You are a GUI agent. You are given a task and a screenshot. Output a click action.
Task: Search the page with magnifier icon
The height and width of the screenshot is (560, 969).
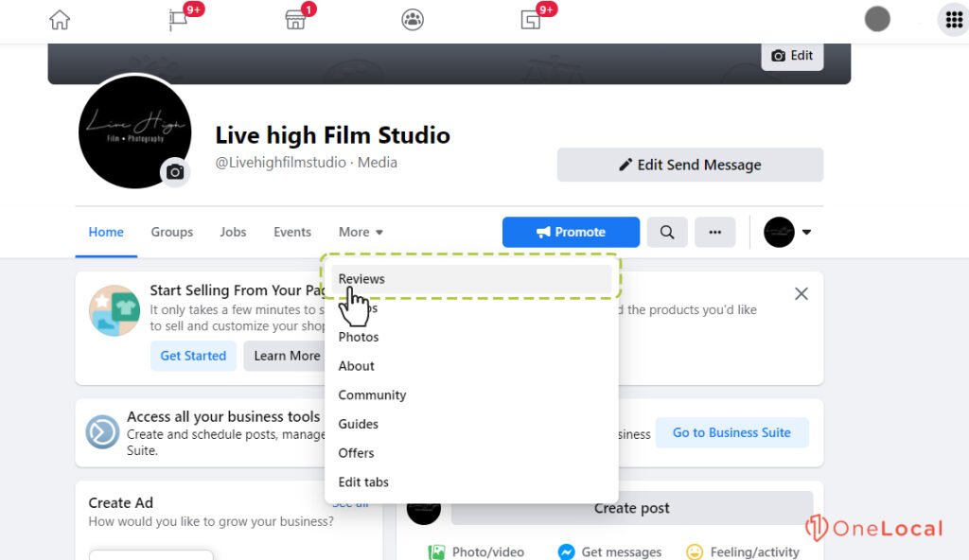(x=667, y=232)
